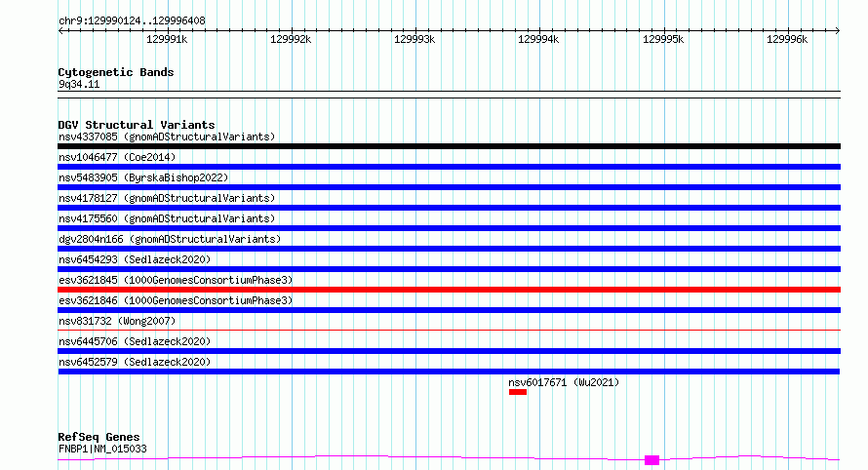Screen dimensions: 868x470
Task: Click the ruler's left arrow end
Action: (60, 30)
